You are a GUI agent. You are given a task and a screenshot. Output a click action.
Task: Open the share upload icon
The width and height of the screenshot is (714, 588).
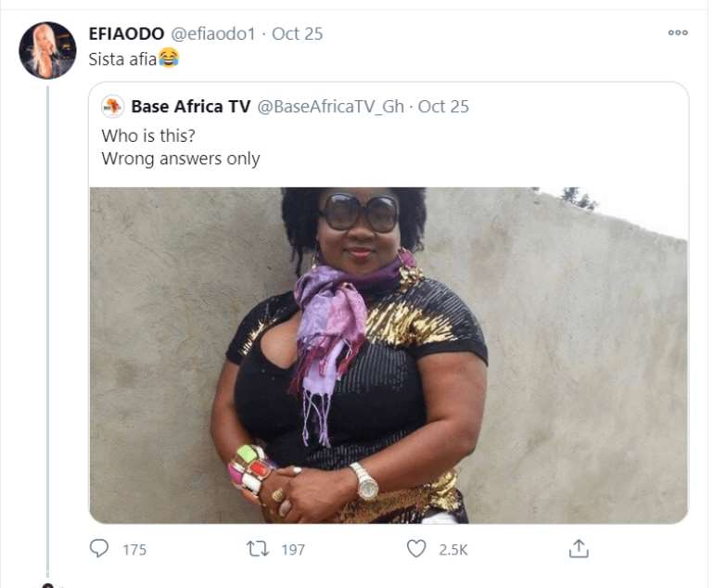click(579, 548)
